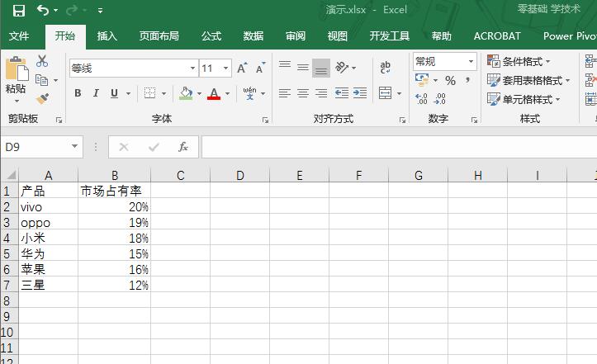Open the 等线 font name dropdown
This screenshot has height=364, width=597.
tap(192, 69)
